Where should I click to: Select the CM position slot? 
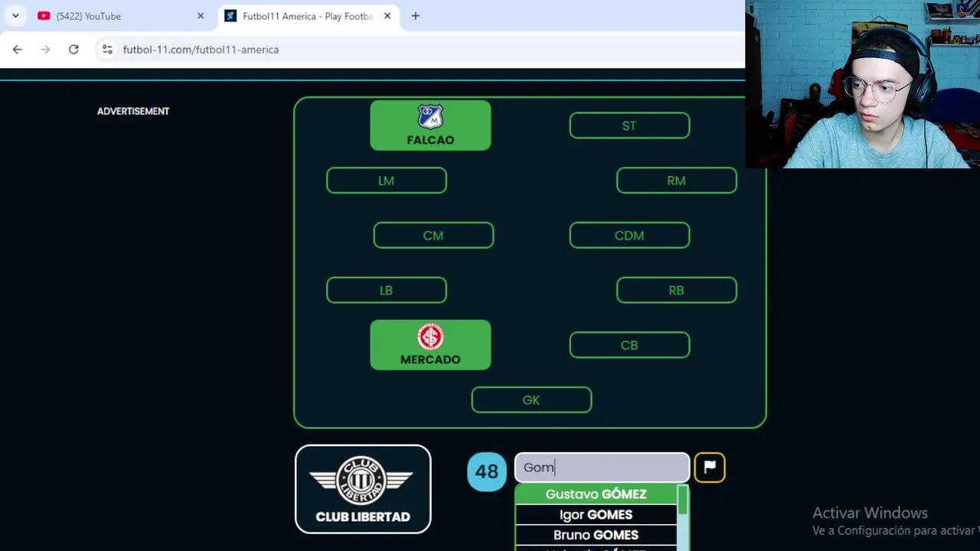433,236
